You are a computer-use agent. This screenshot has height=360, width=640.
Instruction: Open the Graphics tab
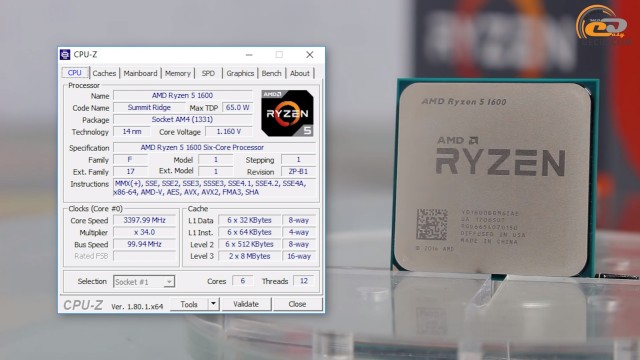[240, 73]
